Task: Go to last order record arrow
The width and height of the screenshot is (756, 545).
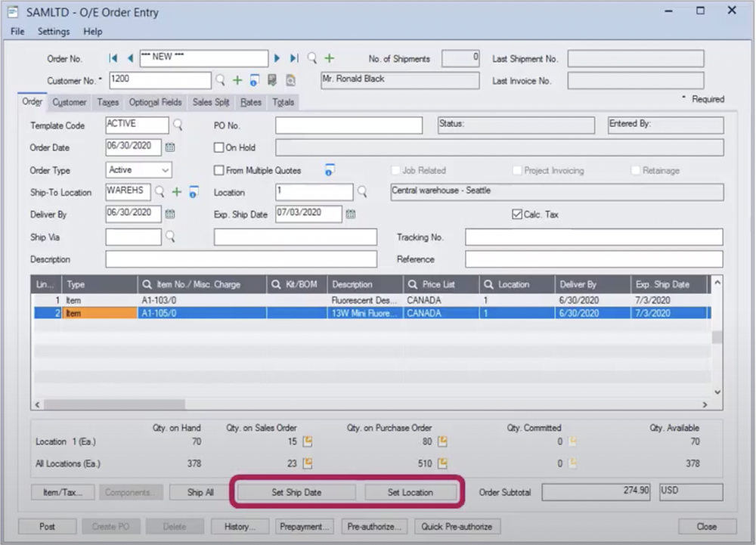Action: [294, 58]
